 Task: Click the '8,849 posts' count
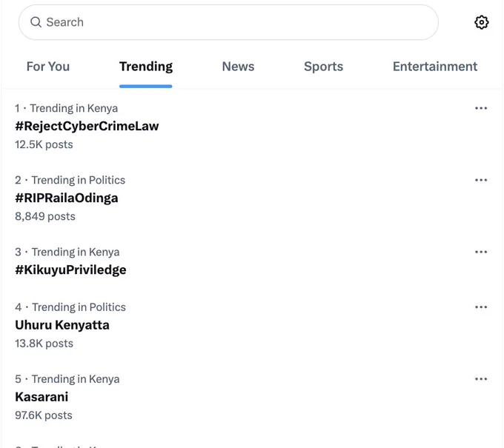[x=45, y=216]
